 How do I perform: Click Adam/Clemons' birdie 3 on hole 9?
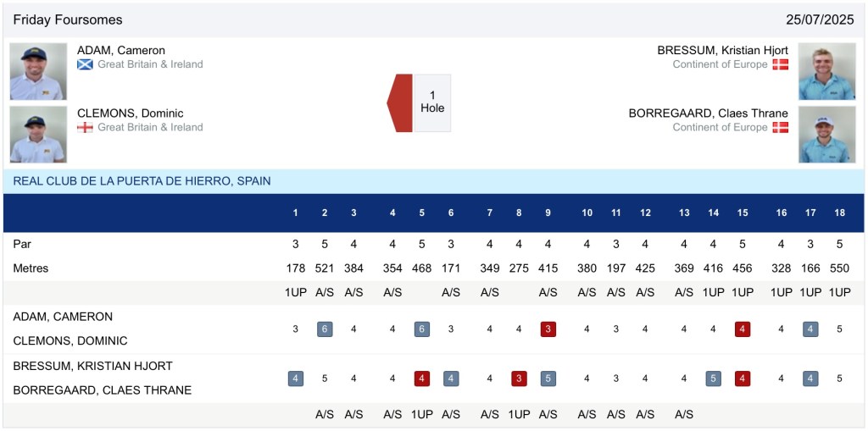coord(548,329)
